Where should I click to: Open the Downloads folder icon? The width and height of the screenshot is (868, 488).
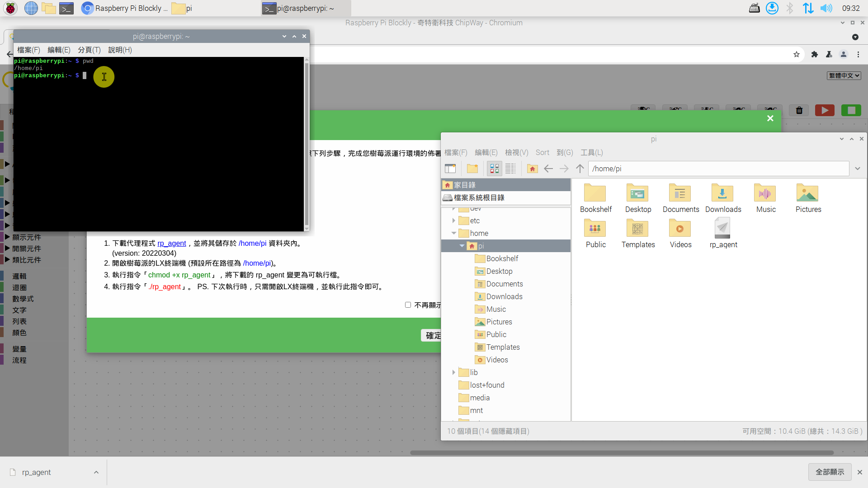coord(722,192)
